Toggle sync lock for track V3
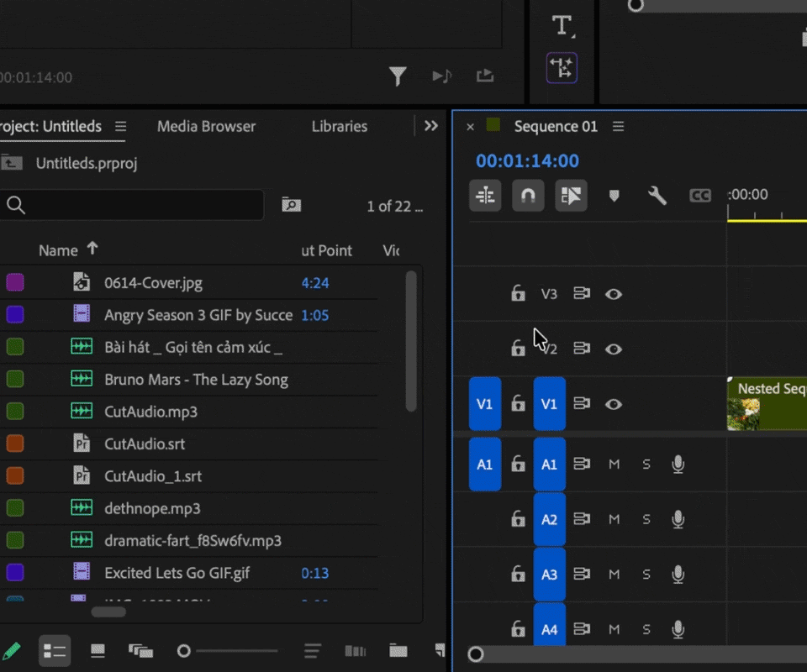Screen dimensions: 807x672 click(582, 294)
